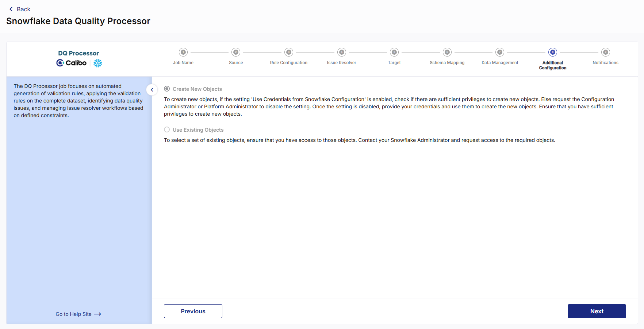Image resolution: width=644 pixels, height=329 pixels.
Task: Click the Notifications step circle
Action: pyautogui.click(x=606, y=52)
